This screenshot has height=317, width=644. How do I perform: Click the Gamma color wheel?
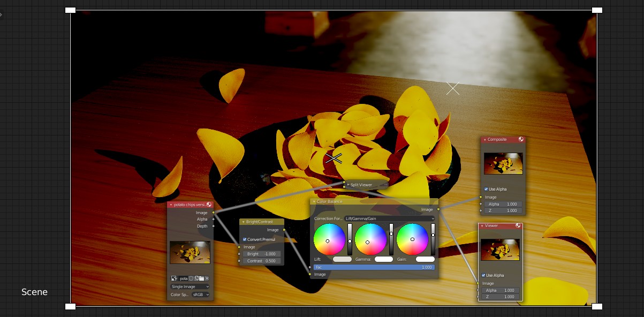pos(370,239)
